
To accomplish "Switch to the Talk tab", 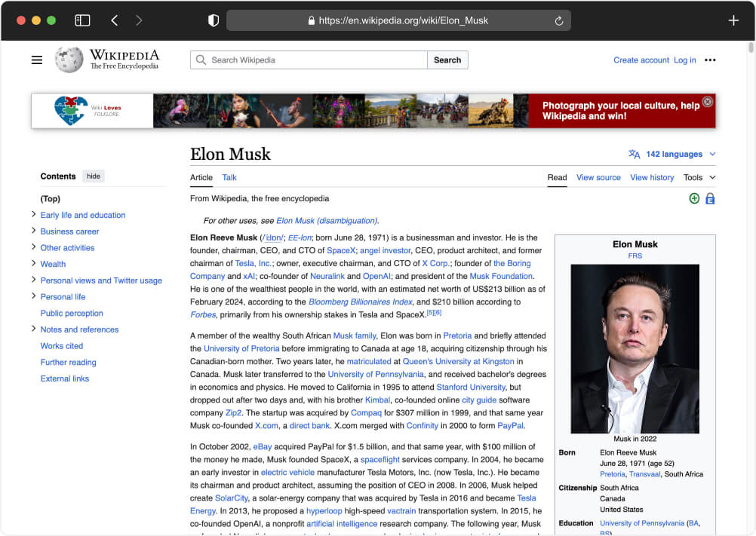I will point(229,177).
